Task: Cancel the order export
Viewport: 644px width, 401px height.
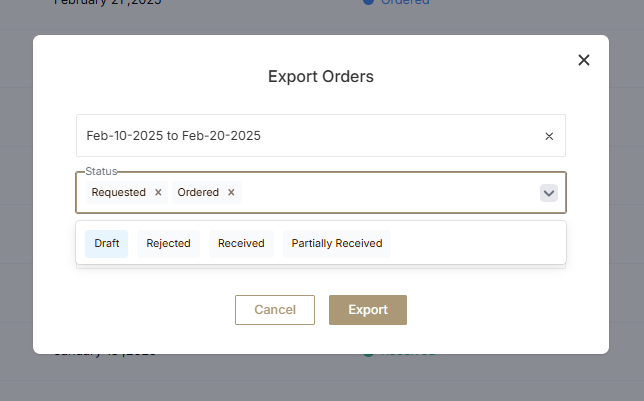Action: pyautogui.click(x=275, y=310)
